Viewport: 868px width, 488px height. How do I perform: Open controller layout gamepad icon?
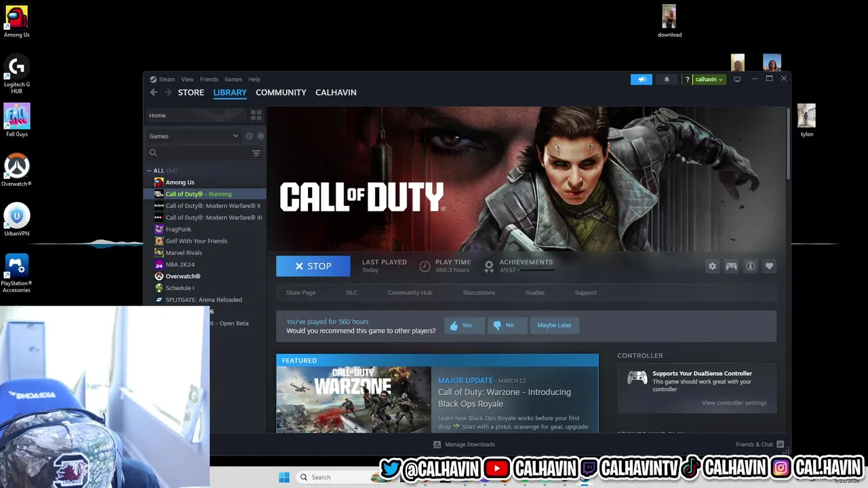pyautogui.click(x=731, y=266)
